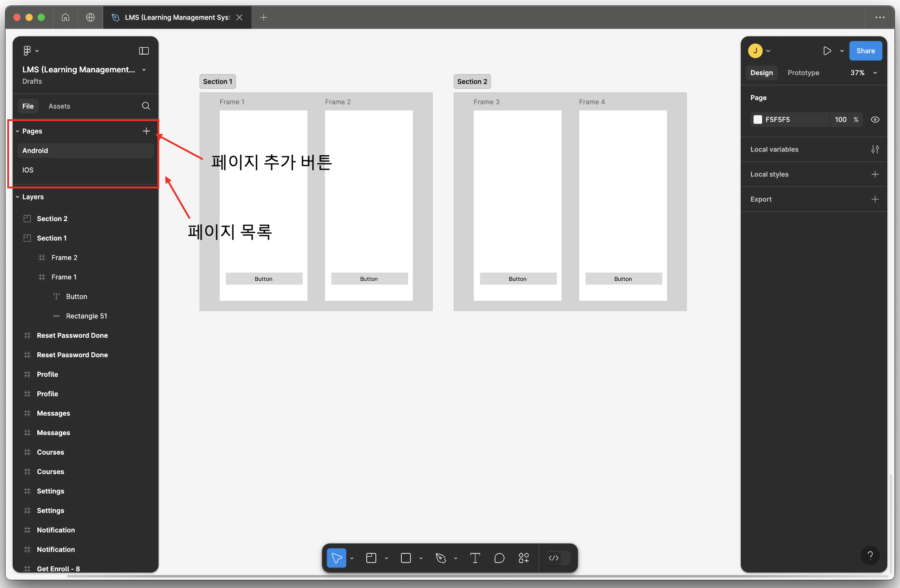Click the search icon in left panel

point(146,106)
